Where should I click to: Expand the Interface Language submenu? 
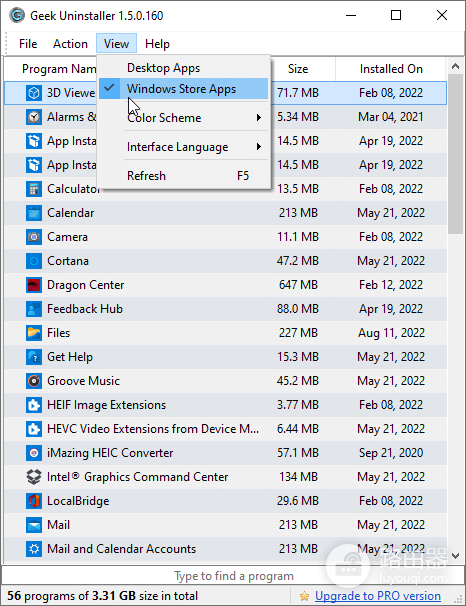point(184,147)
